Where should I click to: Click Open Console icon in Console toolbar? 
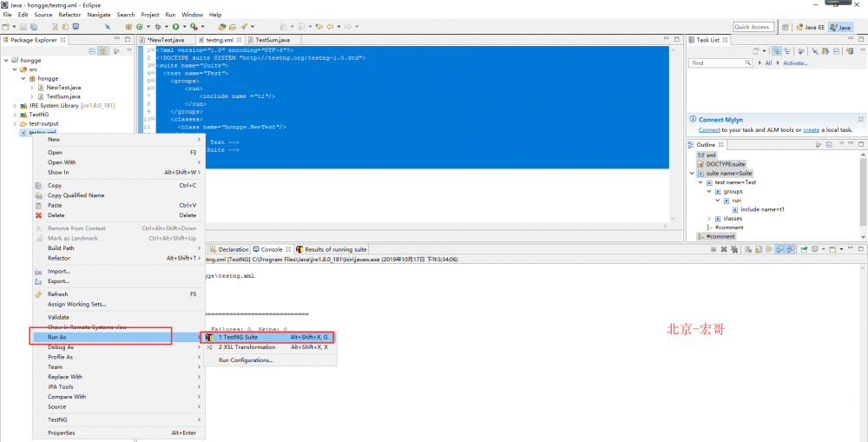click(x=832, y=249)
